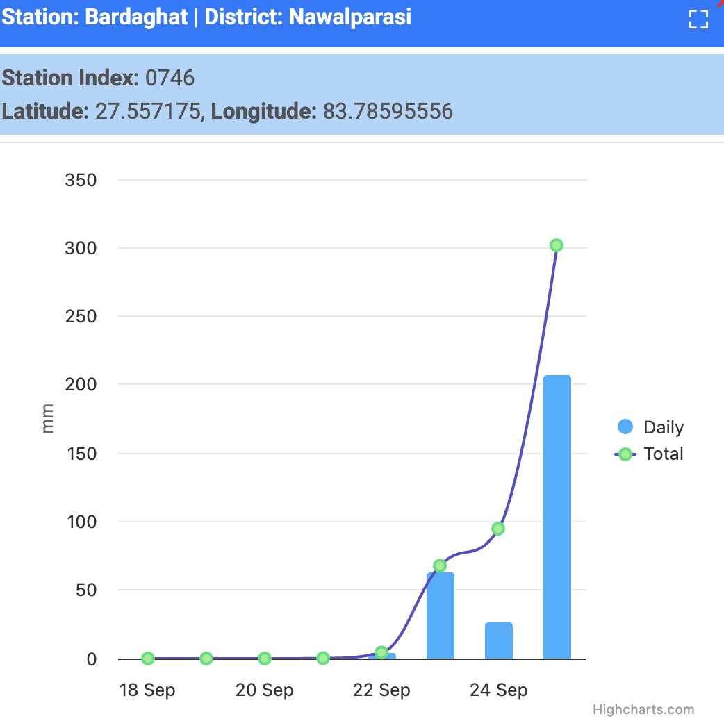Viewport: 724px width, 728px height.
Task: Click the Total point on 18 Sep
Action: (148, 659)
